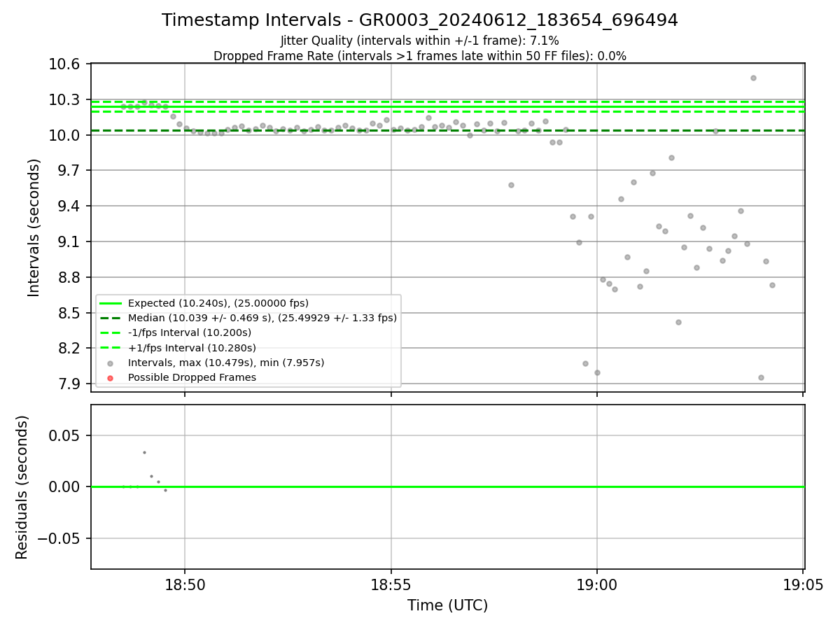Click the 'Dropped Frame Rate' 0.0% subtitle line

coord(419,56)
